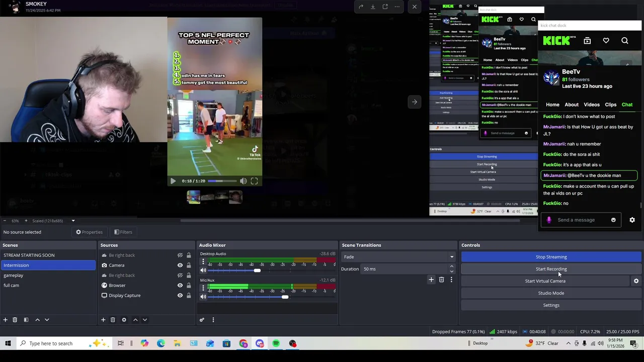
Task: Open Desktop Audio three-dot options
Action: tap(203, 261)
